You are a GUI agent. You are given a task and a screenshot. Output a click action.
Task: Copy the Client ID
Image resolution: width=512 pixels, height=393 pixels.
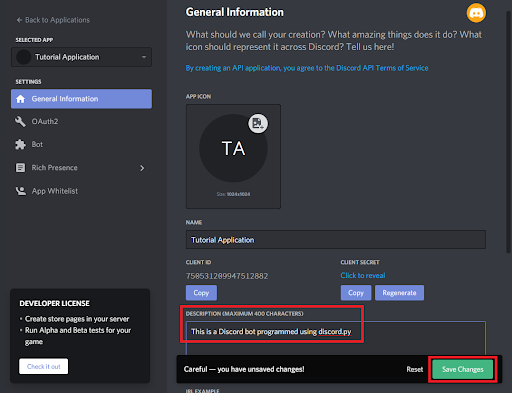pos(201,293)
